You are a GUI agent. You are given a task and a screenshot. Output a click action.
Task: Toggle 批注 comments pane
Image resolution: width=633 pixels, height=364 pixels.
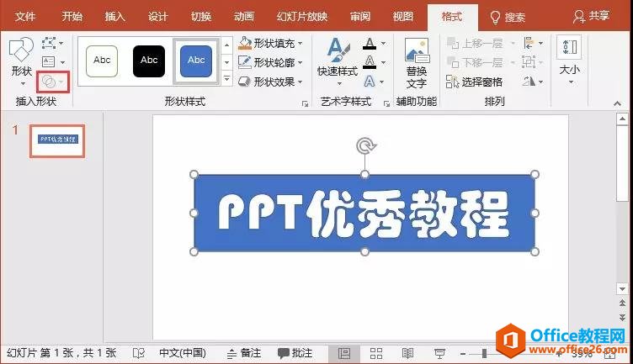295,354
